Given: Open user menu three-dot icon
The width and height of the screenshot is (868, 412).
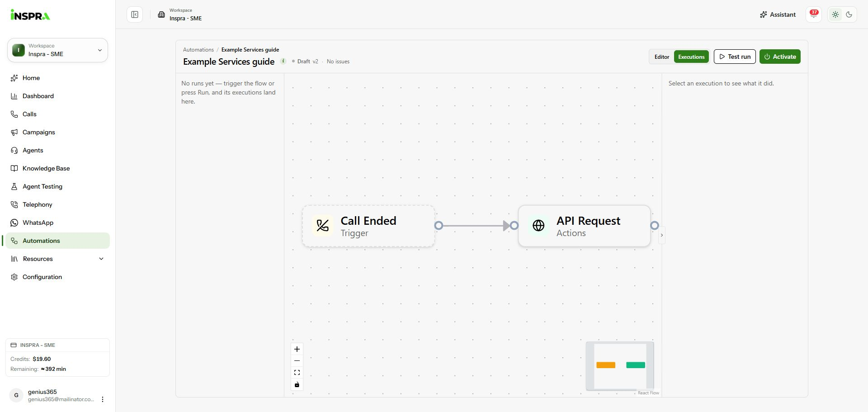Looking at the screenshot, I should [x=103, y=399].
